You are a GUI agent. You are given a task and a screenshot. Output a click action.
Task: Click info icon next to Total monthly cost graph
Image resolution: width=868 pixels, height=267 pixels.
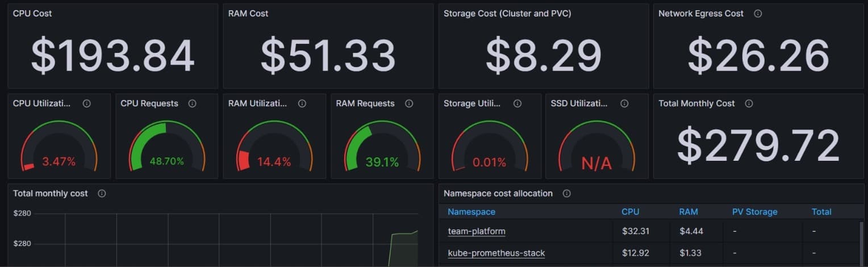pos(102,193)
